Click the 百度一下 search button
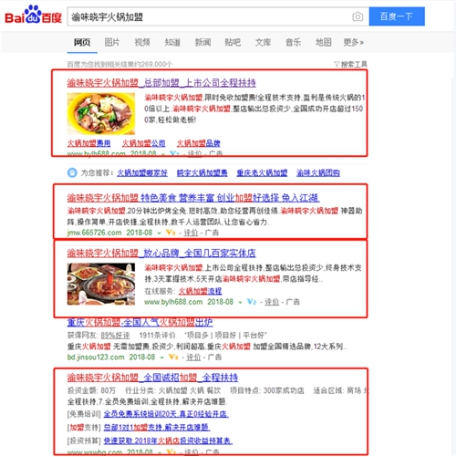 pyautogui.click(x=397, y=16)
